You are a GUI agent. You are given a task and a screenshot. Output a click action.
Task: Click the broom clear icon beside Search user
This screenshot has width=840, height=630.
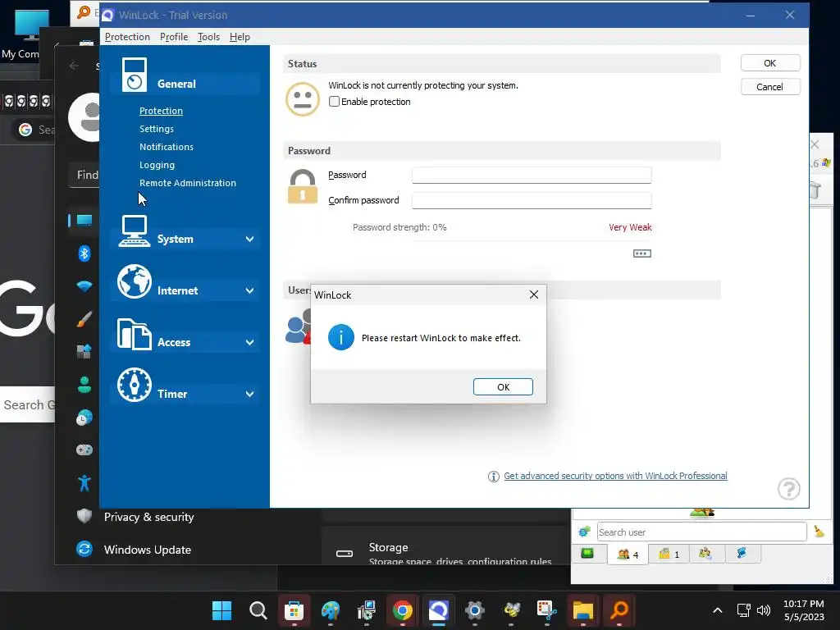(819, 532)
